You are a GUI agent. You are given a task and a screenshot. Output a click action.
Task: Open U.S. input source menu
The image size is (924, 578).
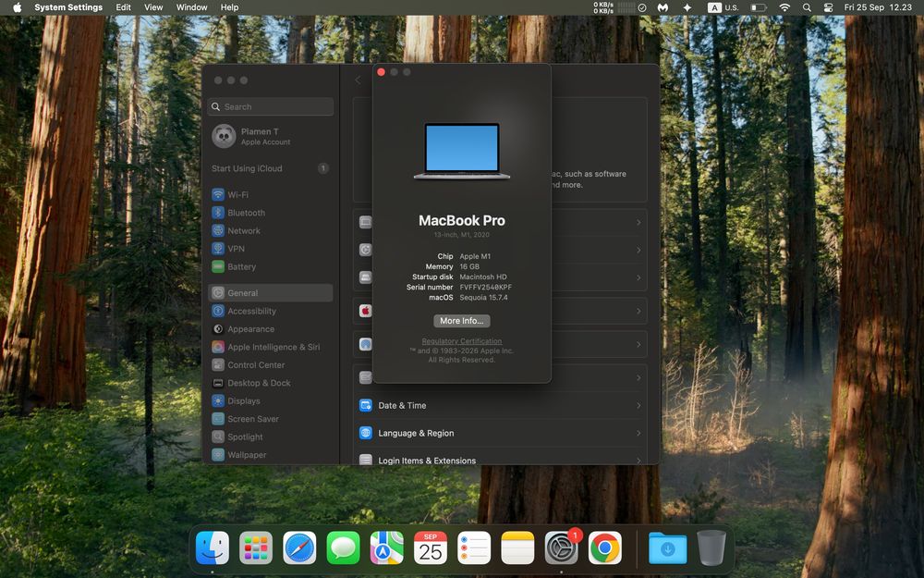pyautogui.click(x=723, y=7)
